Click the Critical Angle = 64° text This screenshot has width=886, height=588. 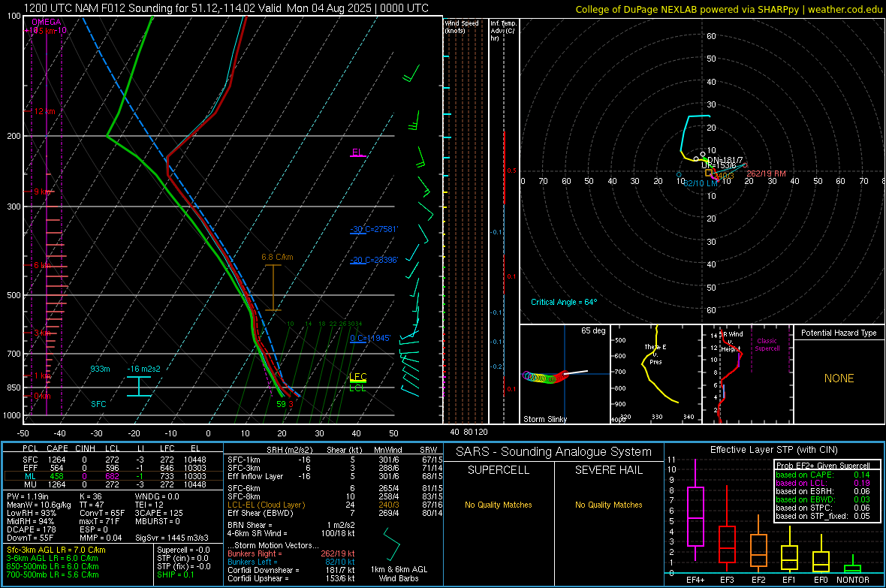(563, 302)
